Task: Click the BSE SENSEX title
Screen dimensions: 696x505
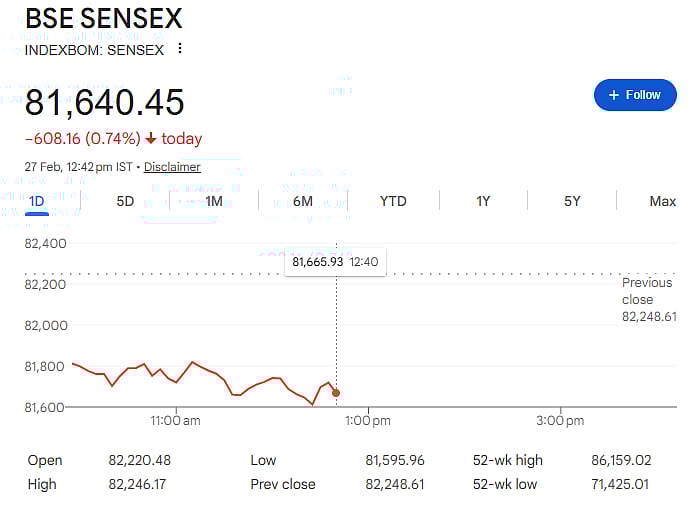Action: [x=103, y=19]
